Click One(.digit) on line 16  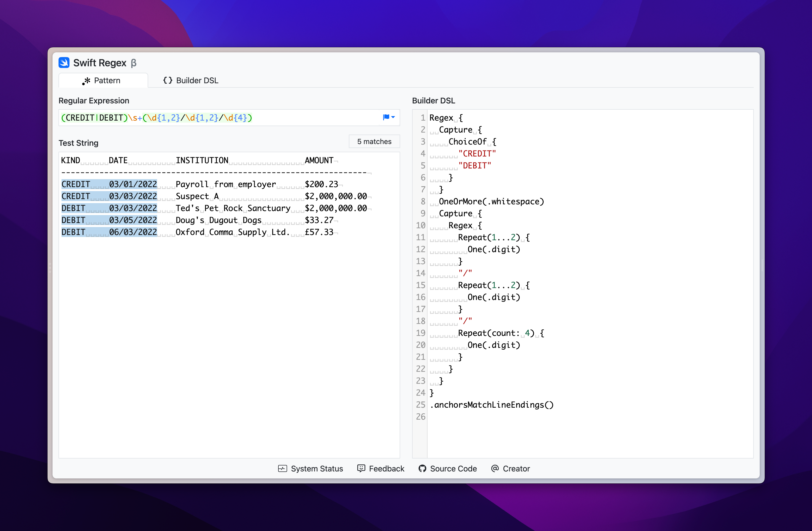click(x=494, y=297)
